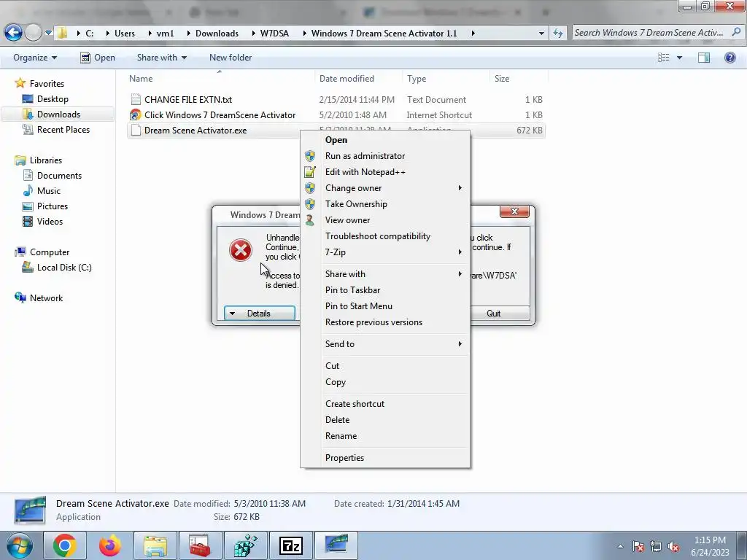This screenshot has width=747, height=560.
Task: Expand the Change owner submenu
Action: 385,188
